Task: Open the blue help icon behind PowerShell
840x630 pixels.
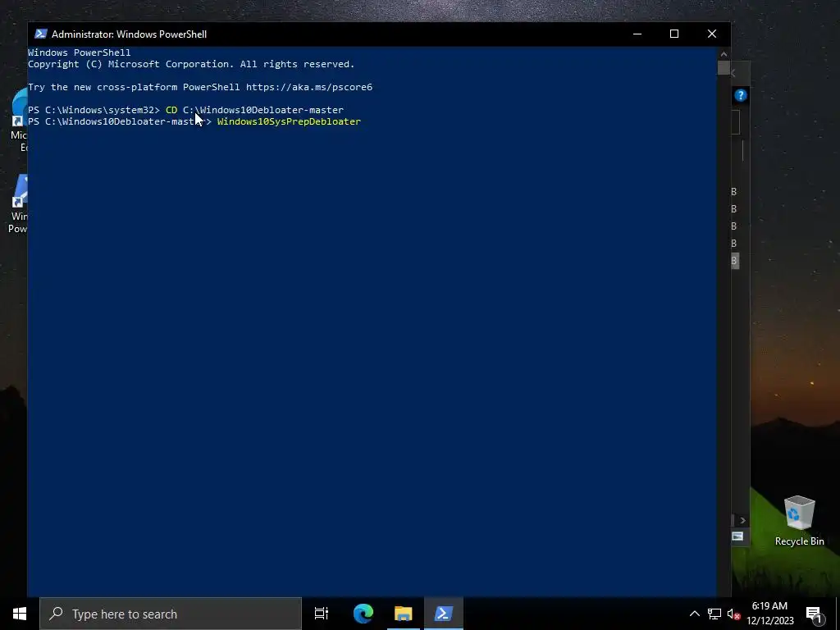Action: tap(741, 95)
